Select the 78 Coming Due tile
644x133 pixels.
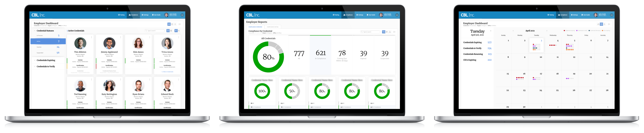(x=342, y=55)
